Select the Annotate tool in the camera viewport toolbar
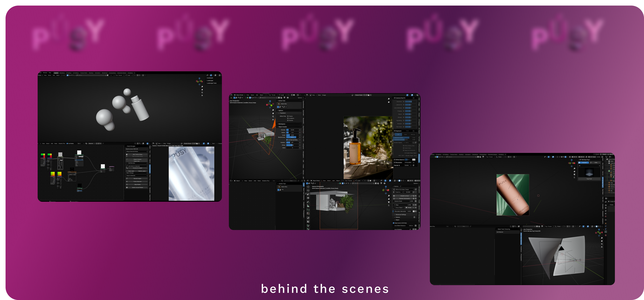The width and height of the screenshot is (644, 300). tap(308, 202)
